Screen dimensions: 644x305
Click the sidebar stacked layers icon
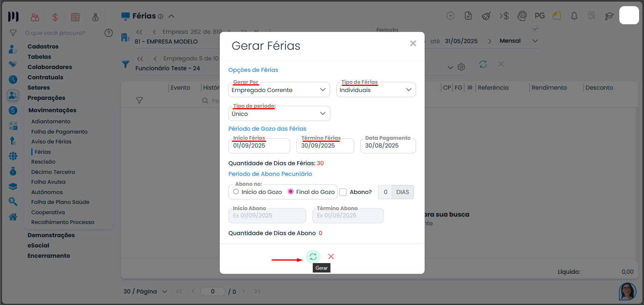coord(13,186)
